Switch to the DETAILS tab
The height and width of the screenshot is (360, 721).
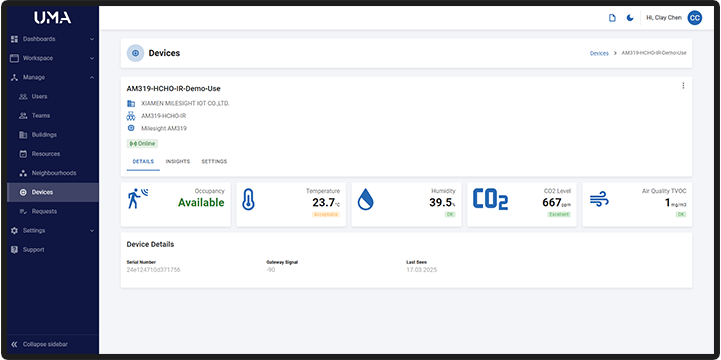coord(143,162)
